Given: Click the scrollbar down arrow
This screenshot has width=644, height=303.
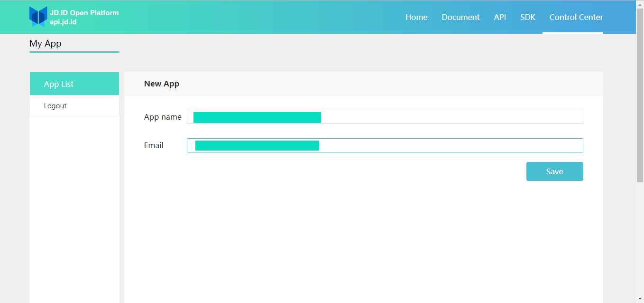Looking at the screenshot, I should 640,299.
